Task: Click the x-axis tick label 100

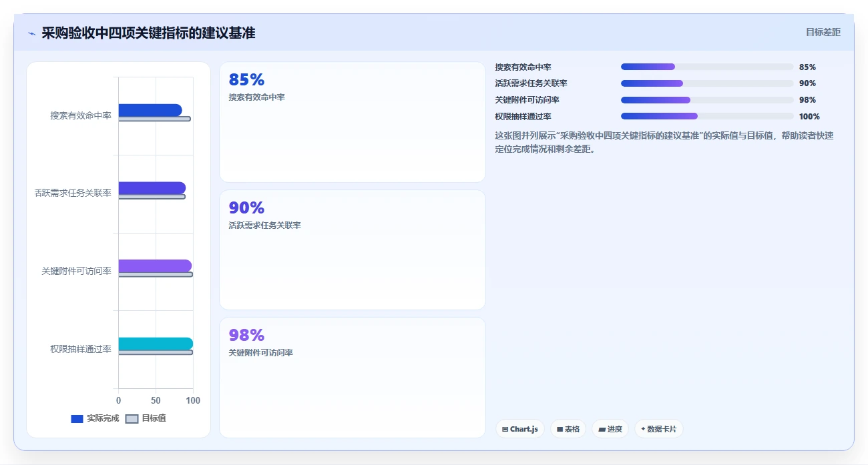Action: [193, 400]
